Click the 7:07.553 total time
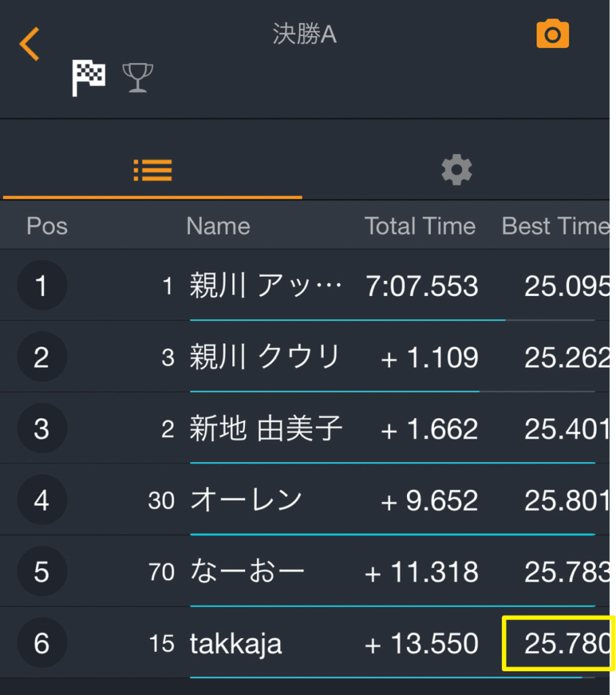The height and width of the screenshot is (695, 616). [422, 286]
